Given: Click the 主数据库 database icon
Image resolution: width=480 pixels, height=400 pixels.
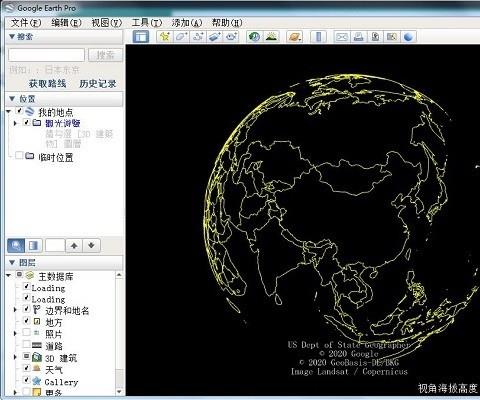Looking at the screenshot, I should click(x=30, y=276).
